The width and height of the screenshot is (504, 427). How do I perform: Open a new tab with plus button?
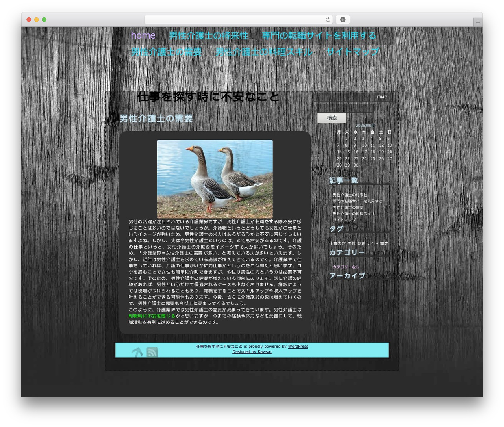478,22
